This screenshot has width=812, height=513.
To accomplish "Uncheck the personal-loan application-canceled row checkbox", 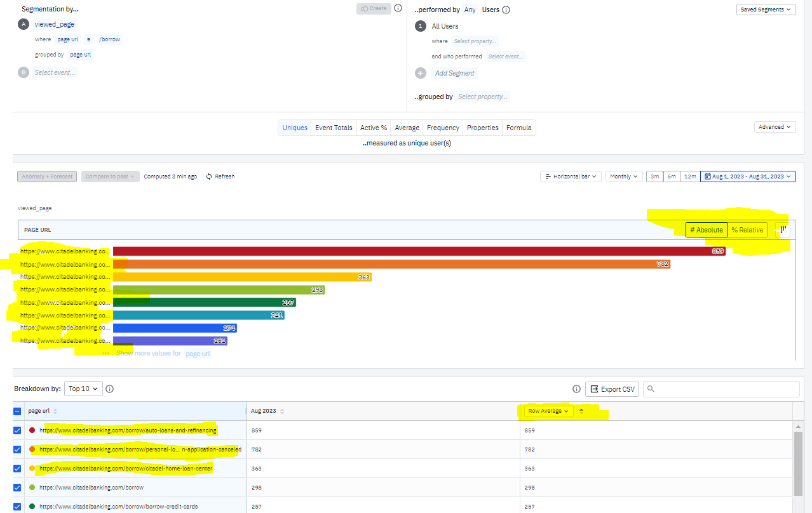I will pyautogui.click(x=17, y=450).
